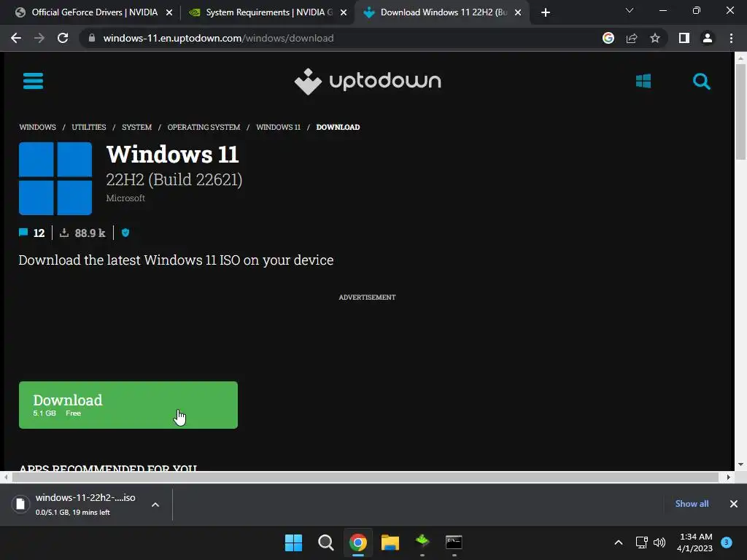View site information padlock icon

[x=91, y=38]
